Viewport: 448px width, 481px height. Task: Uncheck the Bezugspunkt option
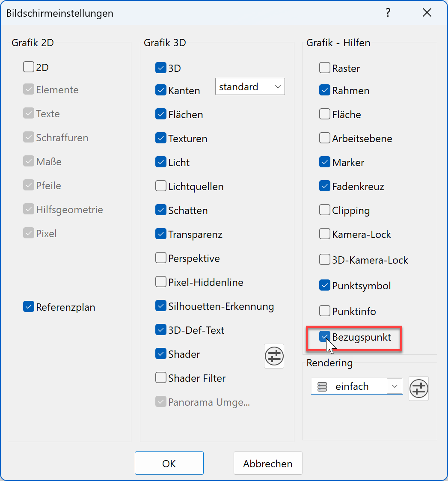[325, 337]
